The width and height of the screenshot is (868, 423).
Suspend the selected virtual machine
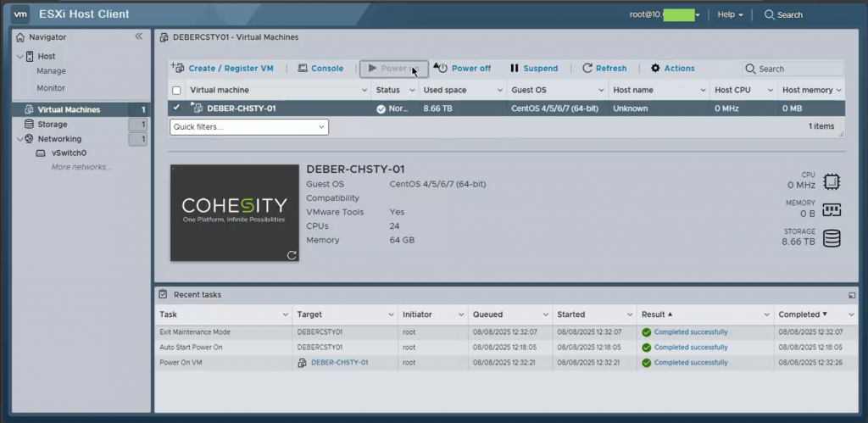pyautogui.click(x=534, y=69)
